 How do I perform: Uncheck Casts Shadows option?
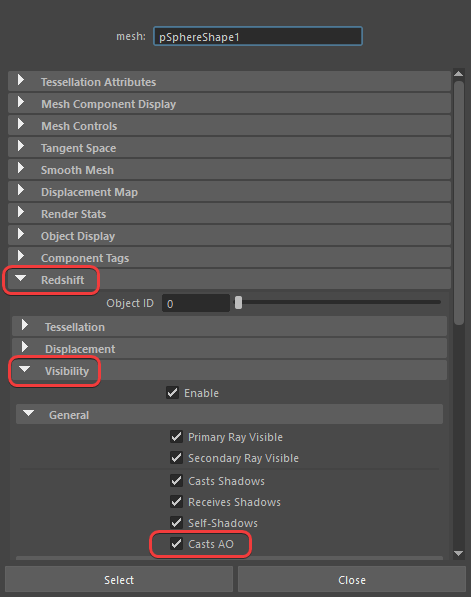176,480
